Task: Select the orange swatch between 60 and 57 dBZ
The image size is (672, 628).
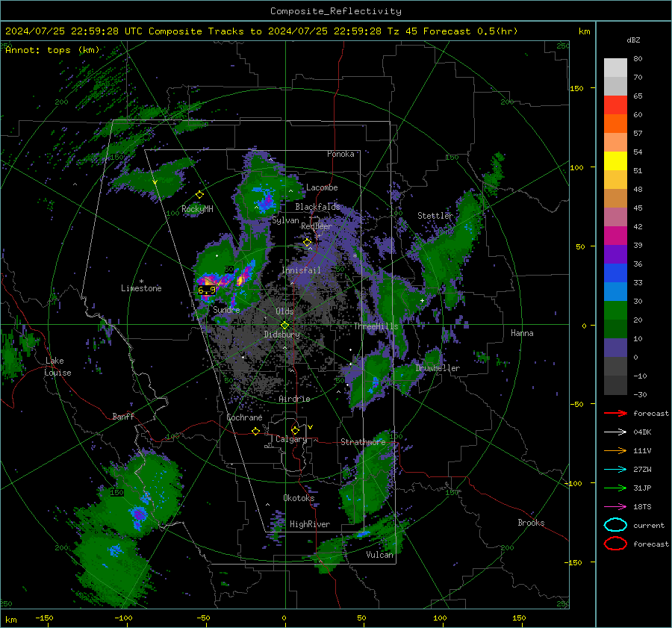Action: 615,124
